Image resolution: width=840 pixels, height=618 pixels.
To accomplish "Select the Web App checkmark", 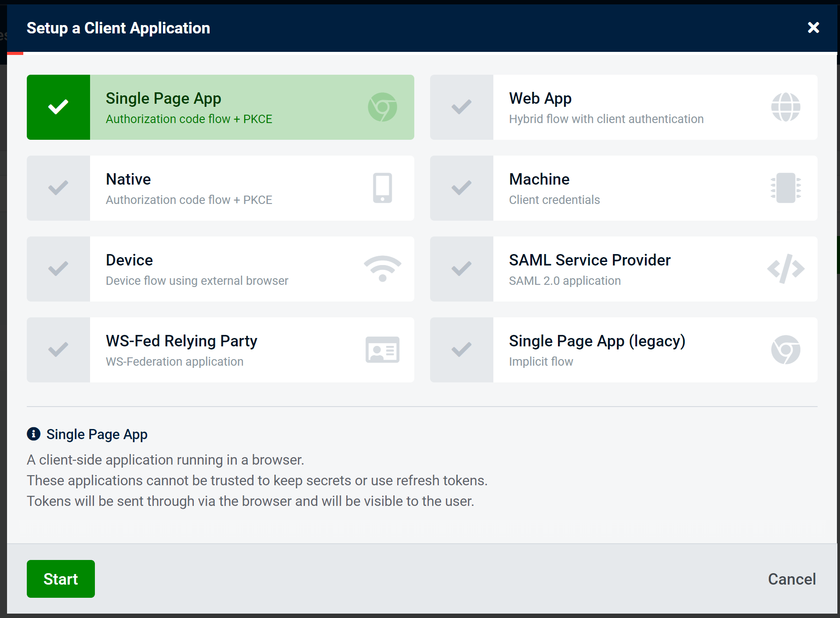I will (461, 107).
